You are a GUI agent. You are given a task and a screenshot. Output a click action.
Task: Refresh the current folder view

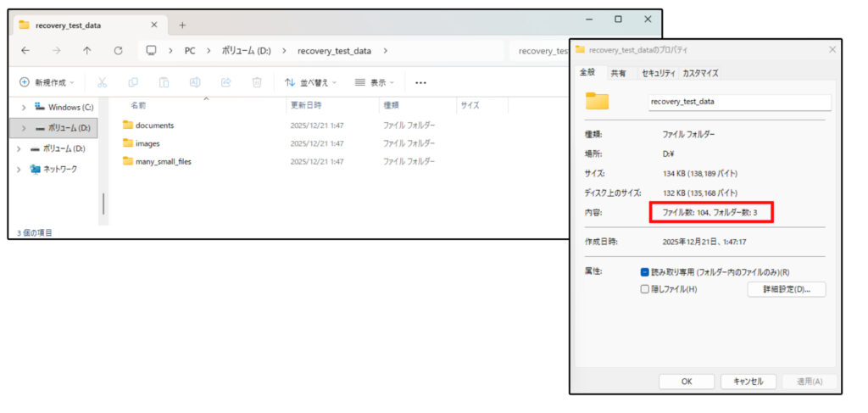[x=118, y=51]
